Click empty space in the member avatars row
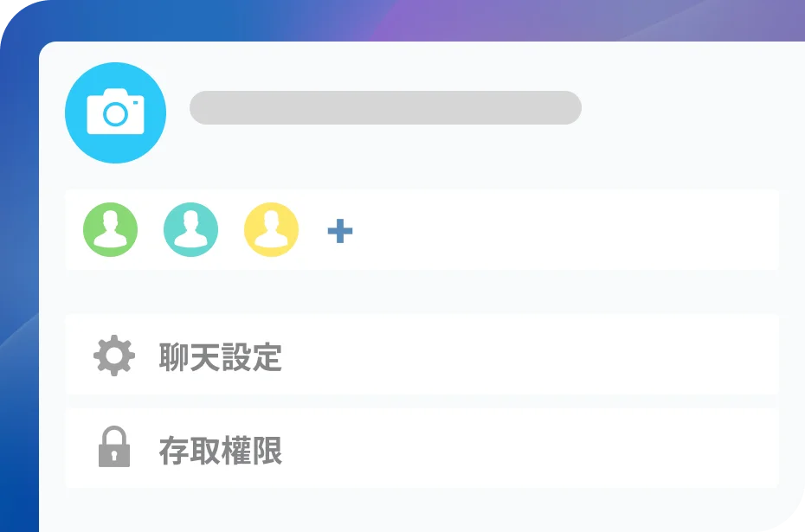This screenshot has width=805, height=532. tap(564, 230)
